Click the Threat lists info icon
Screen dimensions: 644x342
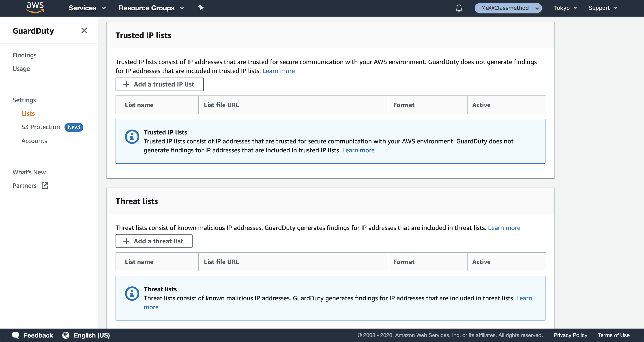pyautogui.click(x=132, y=293)
